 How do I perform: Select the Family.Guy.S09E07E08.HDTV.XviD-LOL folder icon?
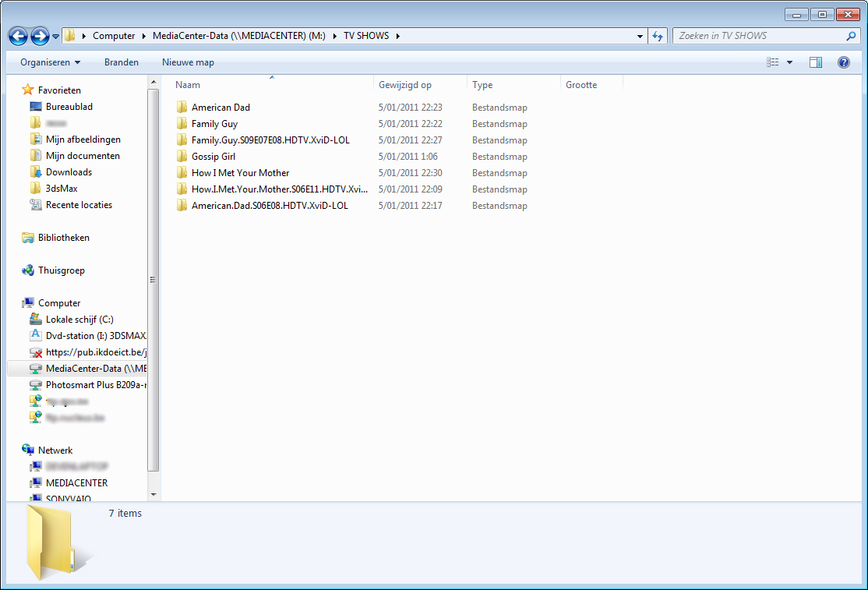pos(182,140)
